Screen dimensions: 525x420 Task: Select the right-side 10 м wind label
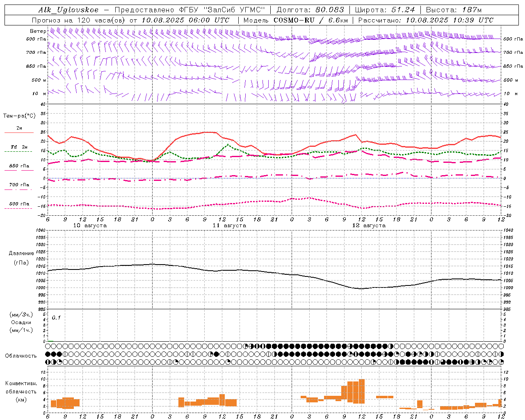[x=510, y=94]
